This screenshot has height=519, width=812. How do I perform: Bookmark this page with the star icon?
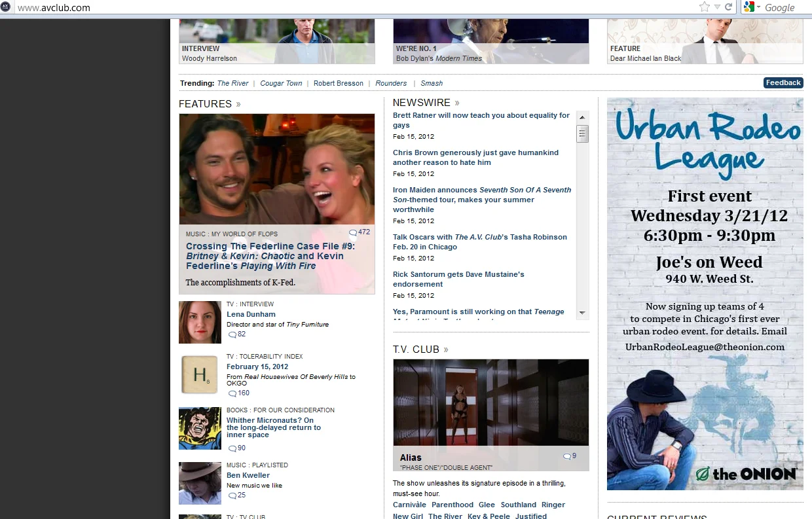tap(704, 7)
